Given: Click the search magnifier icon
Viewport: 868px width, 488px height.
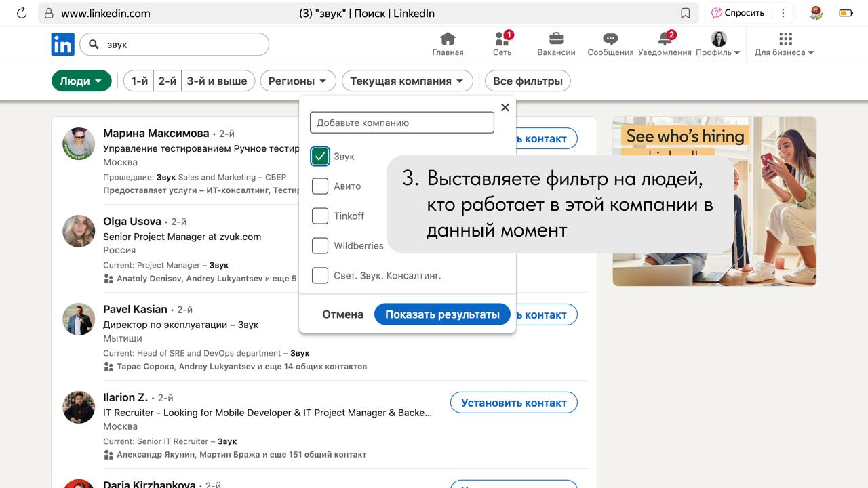Looking at the screenshot, I should 94,45.
